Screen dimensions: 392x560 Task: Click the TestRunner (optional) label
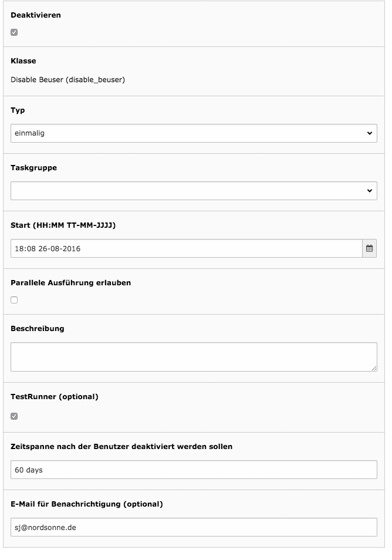54,396
